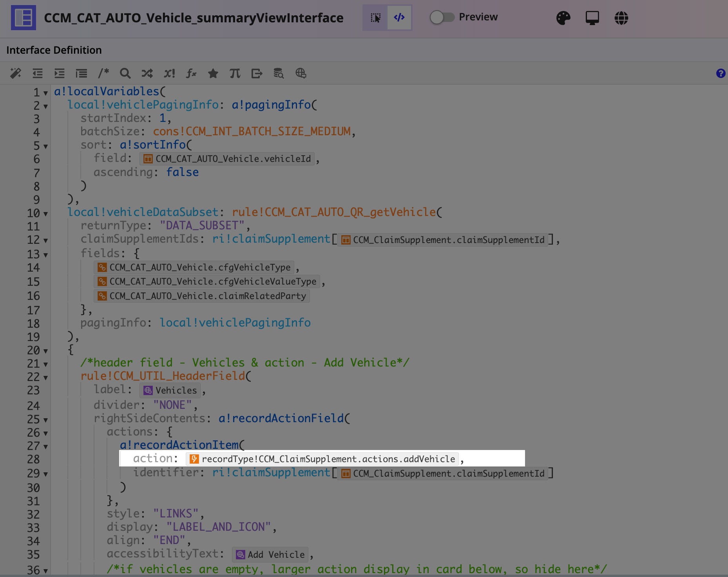Click the claimRelatedParty relationship chip
Screen dimensions: 728x577
202,296
